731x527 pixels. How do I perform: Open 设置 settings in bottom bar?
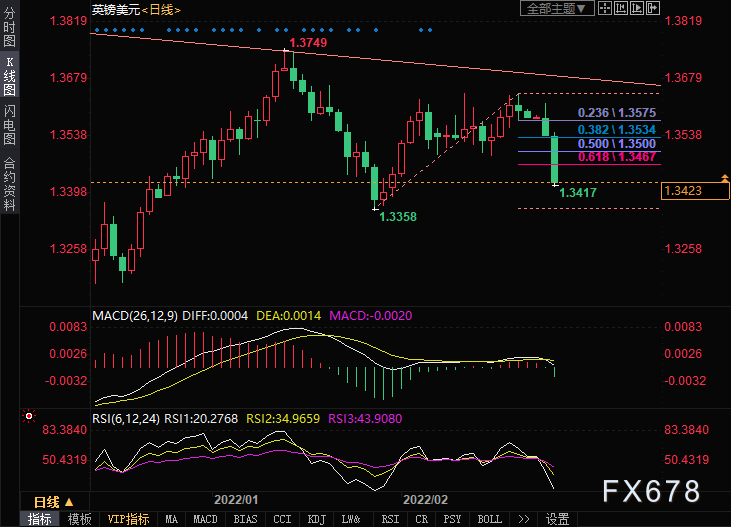[x=557, y=519]
